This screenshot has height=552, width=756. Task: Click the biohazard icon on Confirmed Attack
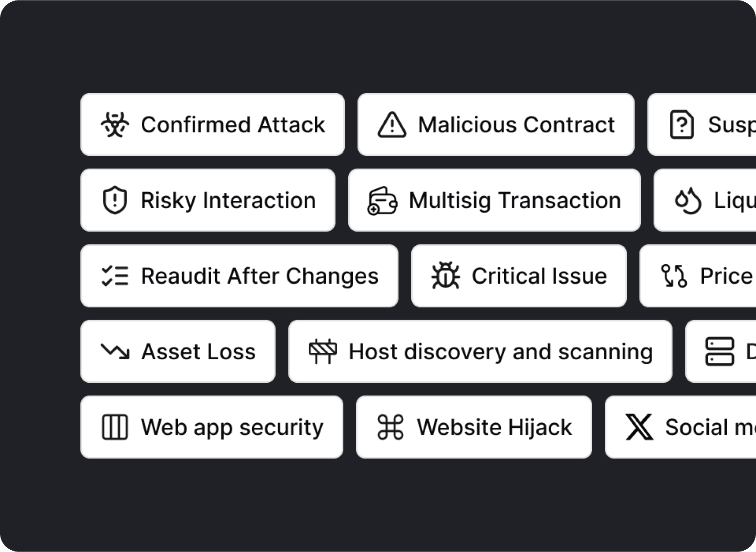[114, 125]
